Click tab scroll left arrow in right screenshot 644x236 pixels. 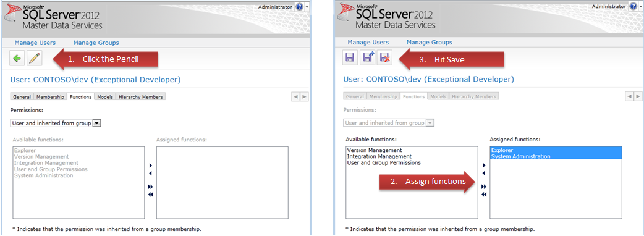pos(629,96)
